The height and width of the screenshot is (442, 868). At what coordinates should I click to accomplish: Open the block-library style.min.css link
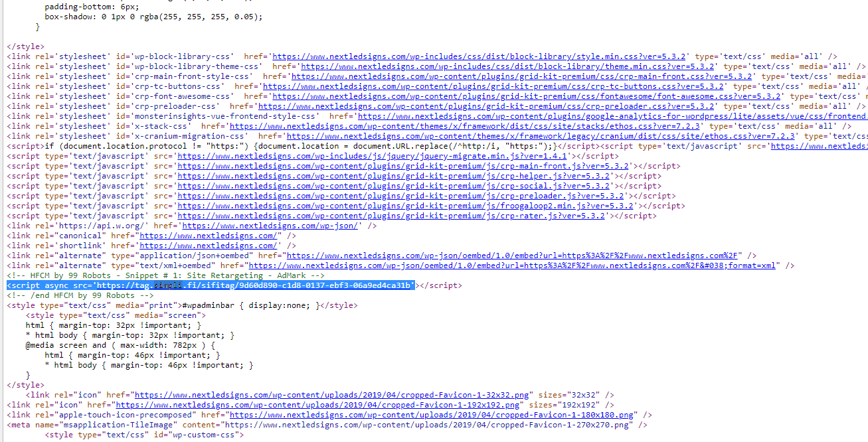coord(479,56)
